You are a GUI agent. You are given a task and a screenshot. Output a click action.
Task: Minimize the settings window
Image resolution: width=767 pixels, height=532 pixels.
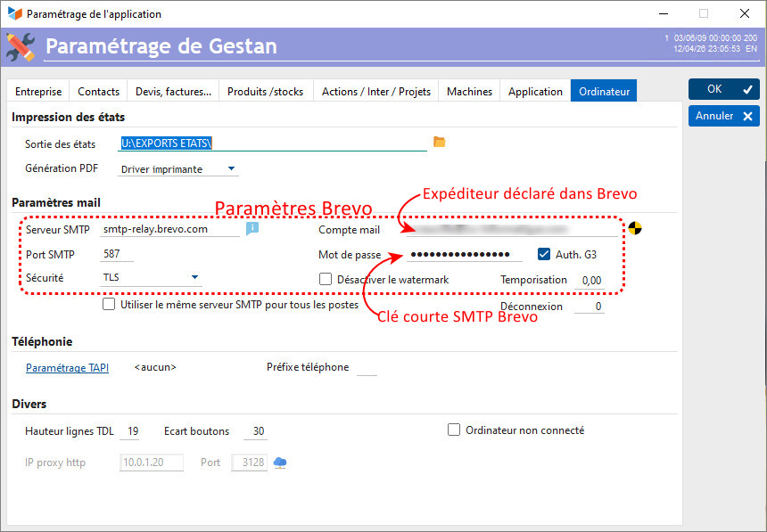tap(663, 14)
